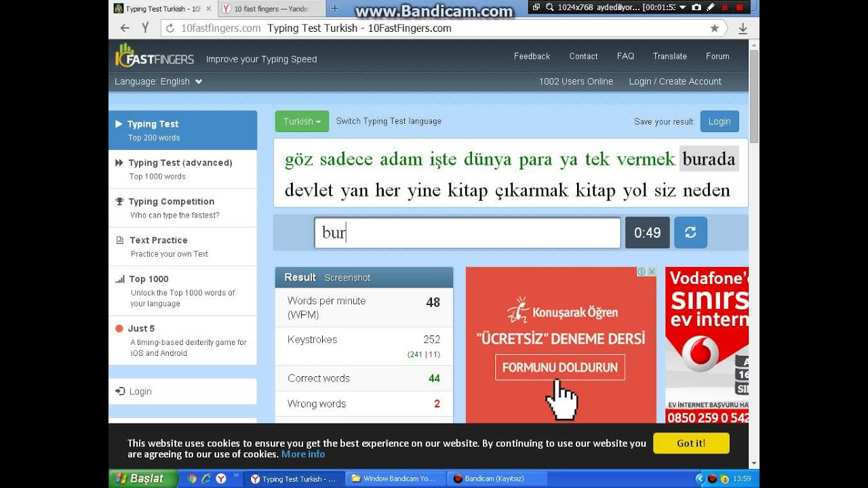The image size is (868, 488).
Task: Click the Correct words value 44
Action: pyautogui.click(x=434, y=378)
